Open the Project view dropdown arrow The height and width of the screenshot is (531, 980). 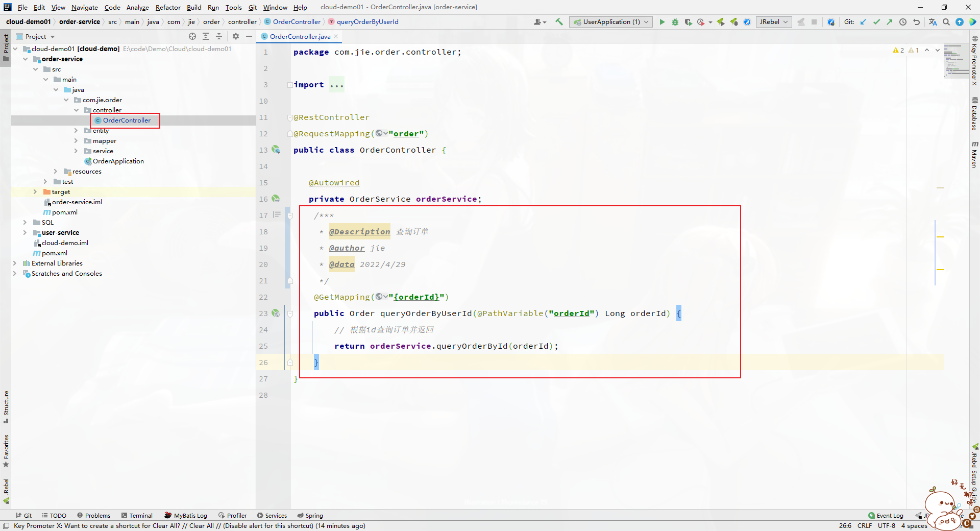[x=53, y=37]
